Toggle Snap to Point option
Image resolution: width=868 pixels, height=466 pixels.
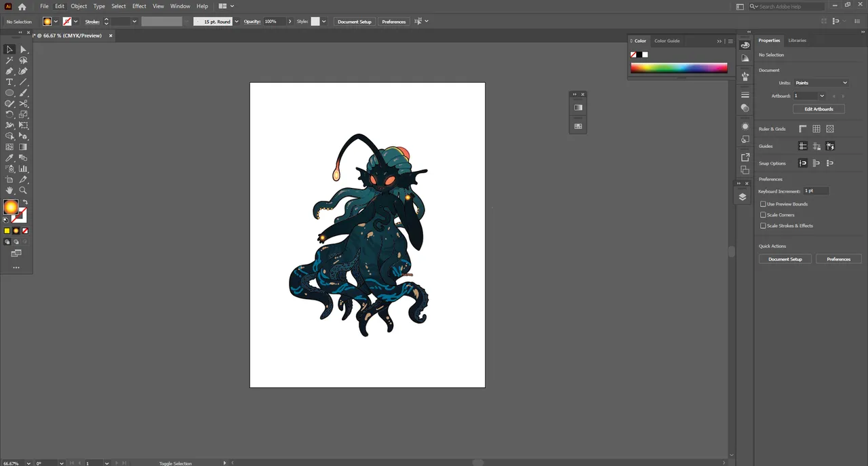point(803,163)
